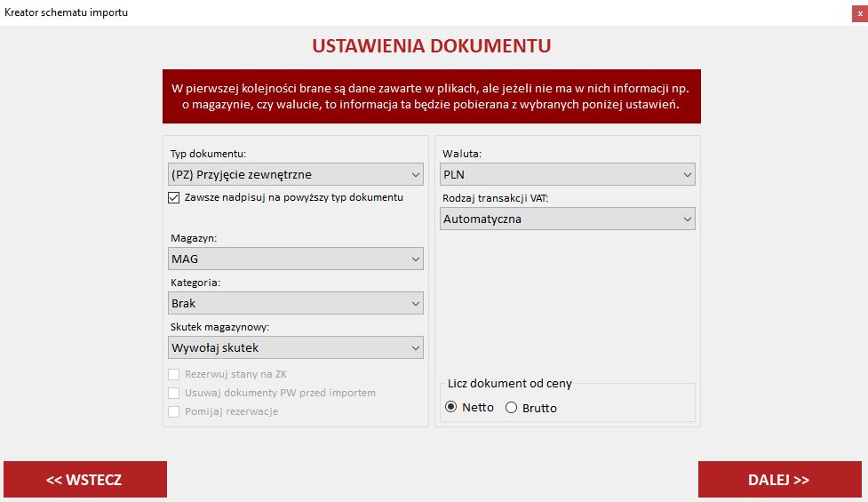This screenshot has width=868, height=502.
Task: Proceed by clicking the DALEJ button
Action: 779,480
